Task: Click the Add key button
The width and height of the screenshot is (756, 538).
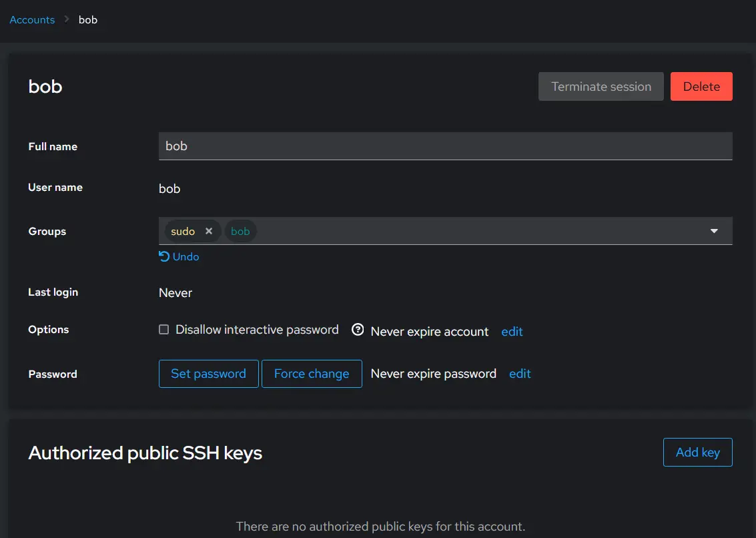Action: coord(698,452)
